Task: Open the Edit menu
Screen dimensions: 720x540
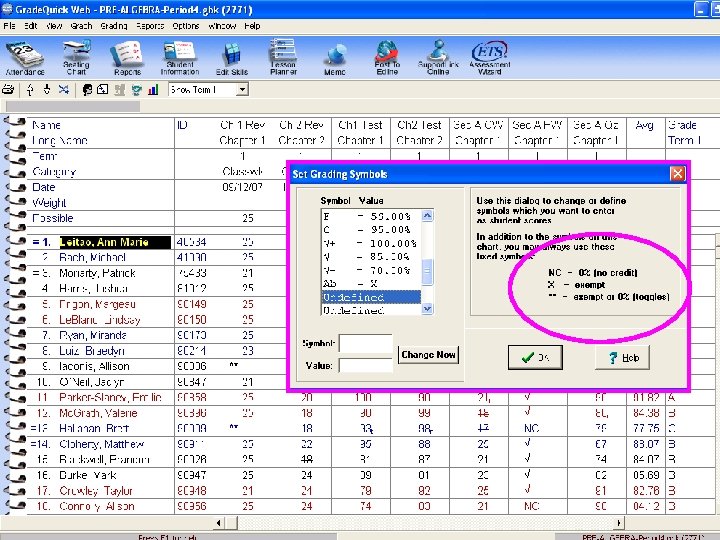Action: point(31,26)
